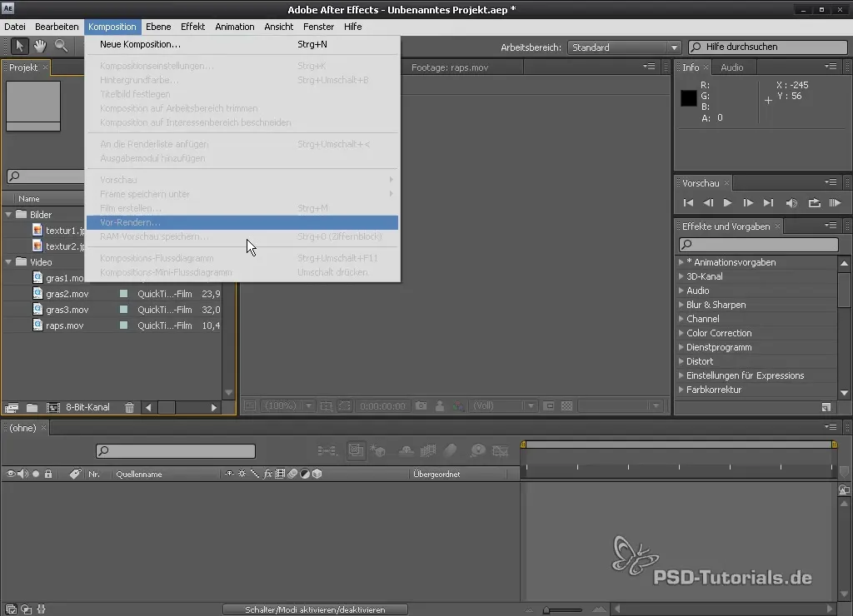Switch to the Audio tab
Screen dimensions: 853x616
[731, 67]
